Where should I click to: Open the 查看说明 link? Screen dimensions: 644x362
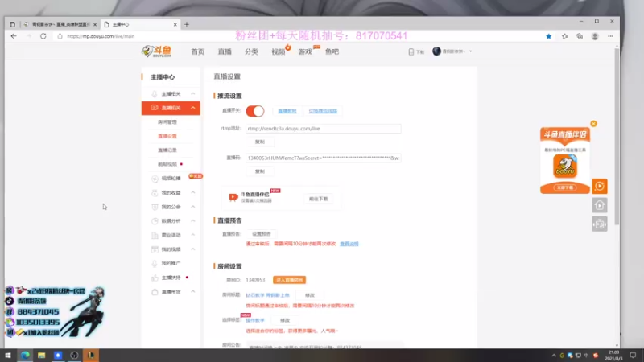(349, 244)
